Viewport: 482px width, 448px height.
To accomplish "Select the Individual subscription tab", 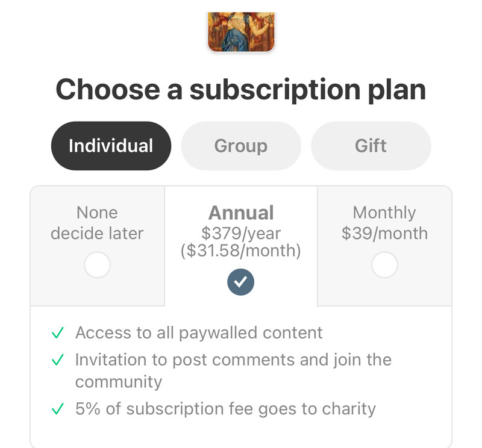I will pyautogui.click(x=111, y=146).
